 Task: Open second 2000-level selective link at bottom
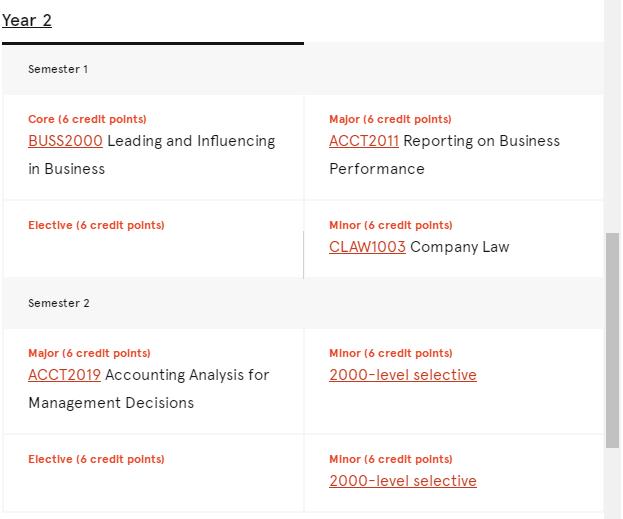click(402, 481)
